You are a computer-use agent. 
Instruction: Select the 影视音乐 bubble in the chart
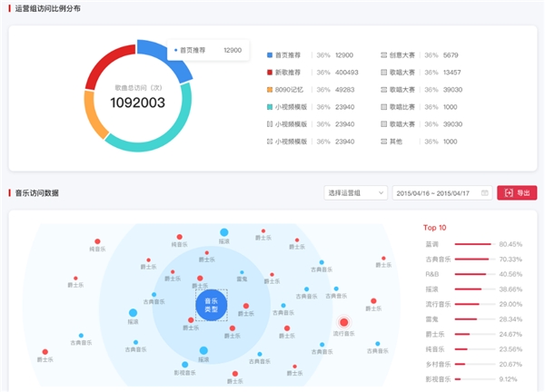coord(185,365)
